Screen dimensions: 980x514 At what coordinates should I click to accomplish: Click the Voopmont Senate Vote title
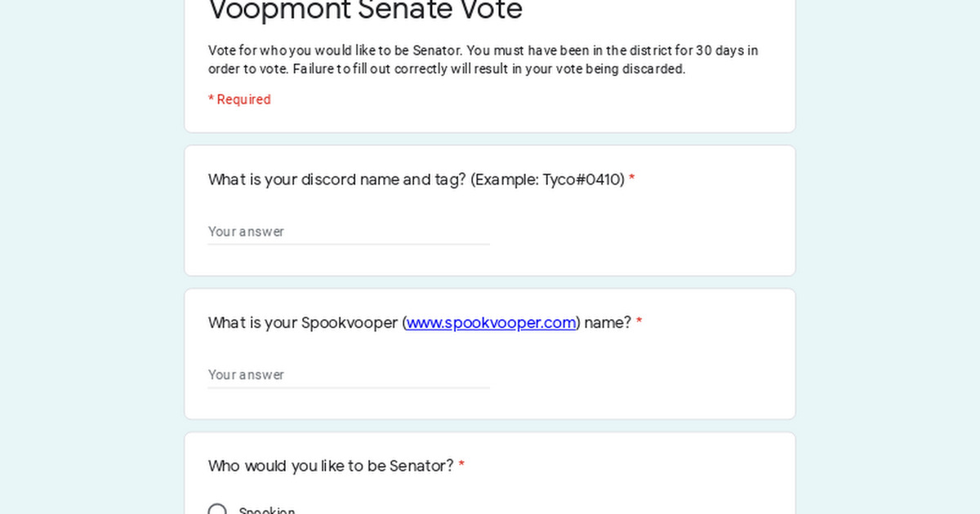(365, 10)
